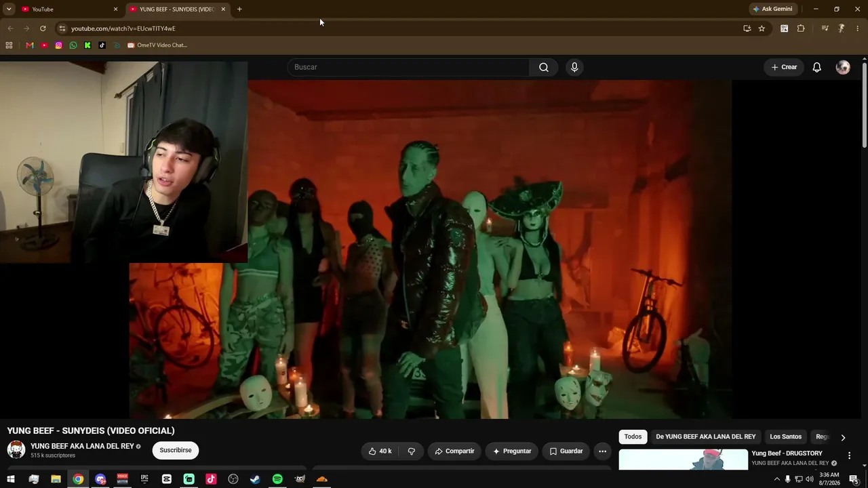Open the Yung Beef - DRUGSTORY thumbnail

[x=683, y=459]
